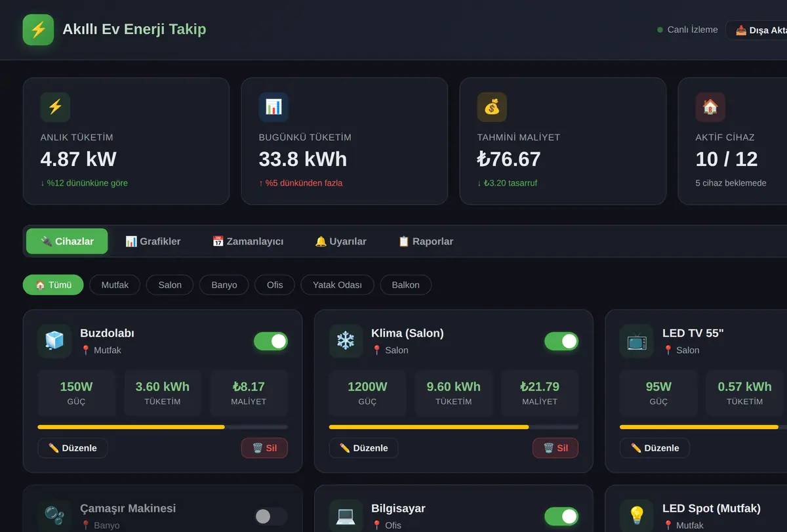Click the Klima (Salon) yellow usage progress bar
Viewport: 787px width, 532px height.
tap(429, 427)
